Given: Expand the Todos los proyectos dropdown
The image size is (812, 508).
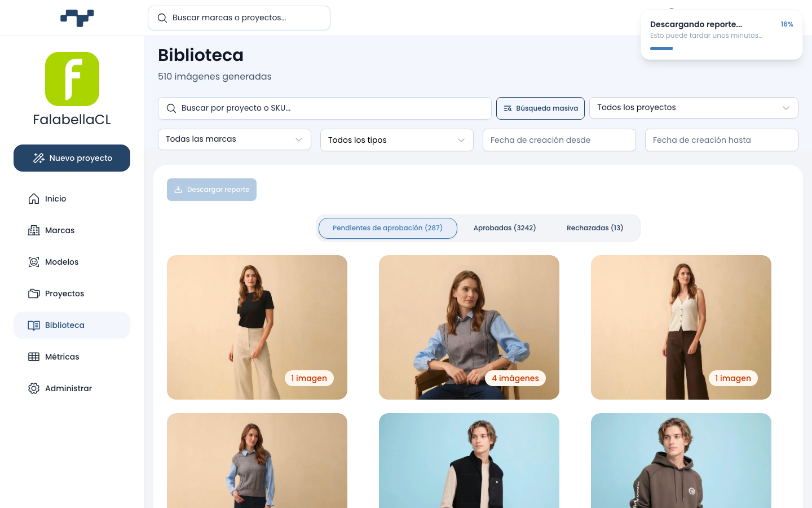Looking at the screenshot, I should click(694, 108).
